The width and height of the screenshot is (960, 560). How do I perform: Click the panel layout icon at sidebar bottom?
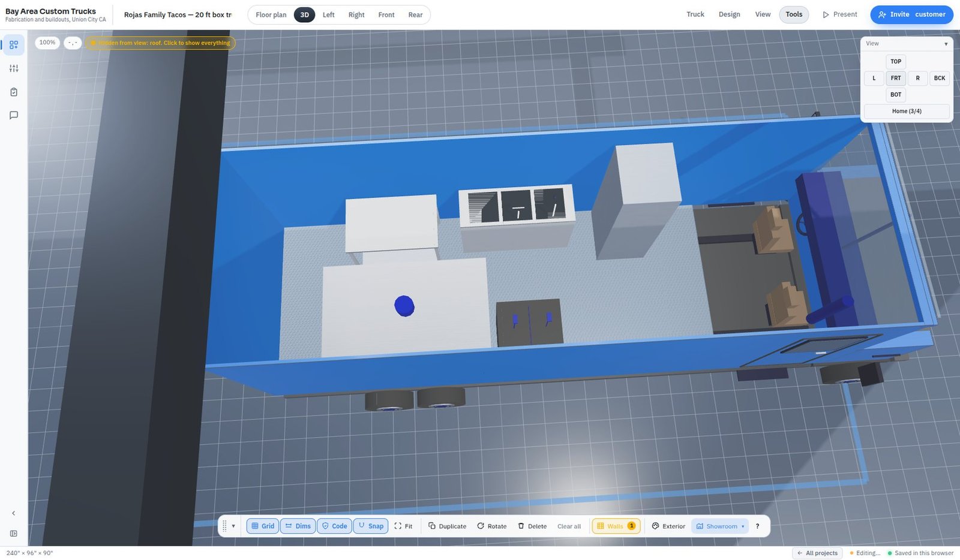coord(14,534)
